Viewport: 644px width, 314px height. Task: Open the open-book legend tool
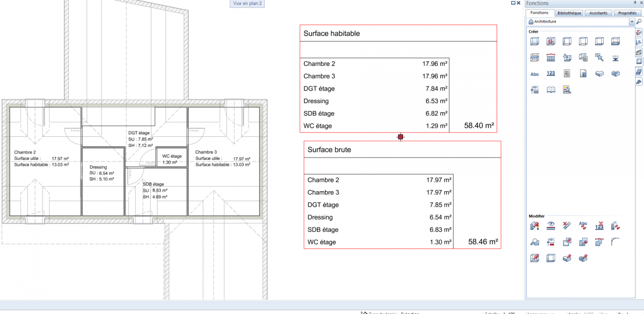pyautogui.click(x=551, y=90)
